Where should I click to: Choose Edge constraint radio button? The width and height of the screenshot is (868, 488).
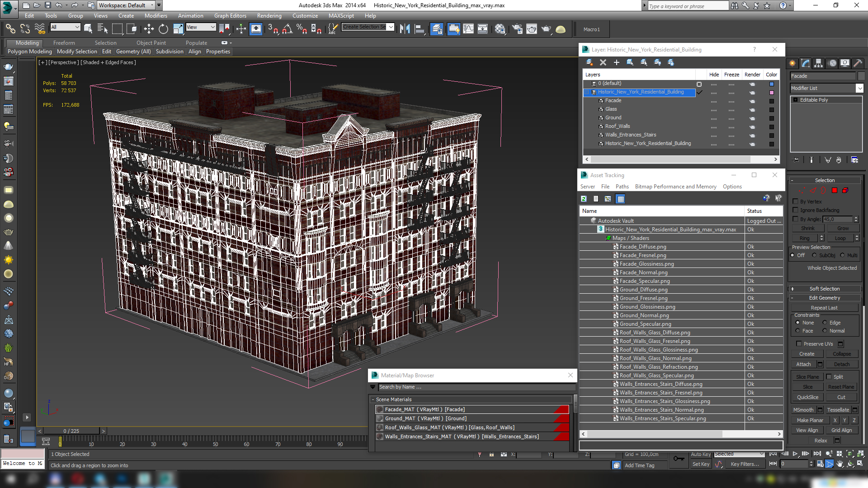(825, 323)
